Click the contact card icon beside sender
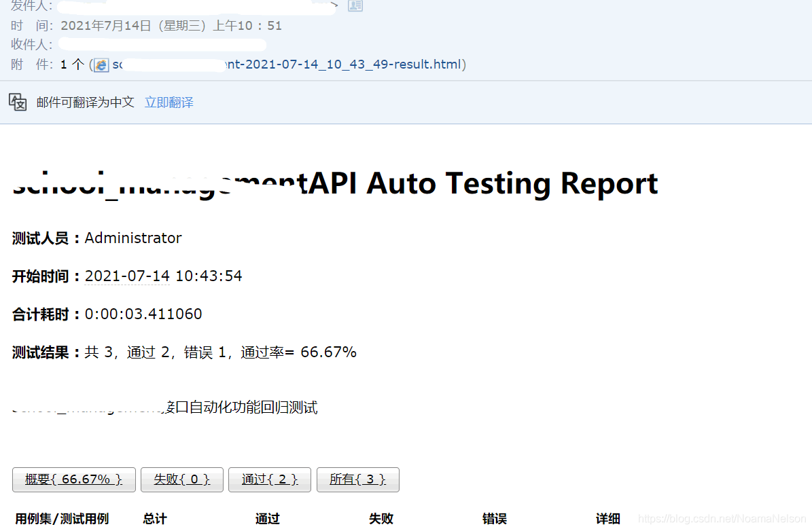This screenshot has width=812, height=531. pos(355,5)
